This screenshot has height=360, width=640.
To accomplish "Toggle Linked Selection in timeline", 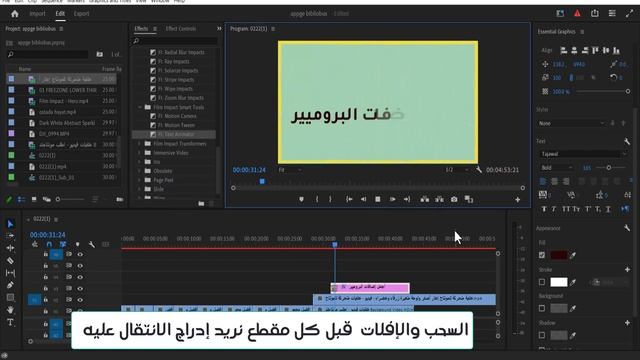I will click(x=63, y=244).
